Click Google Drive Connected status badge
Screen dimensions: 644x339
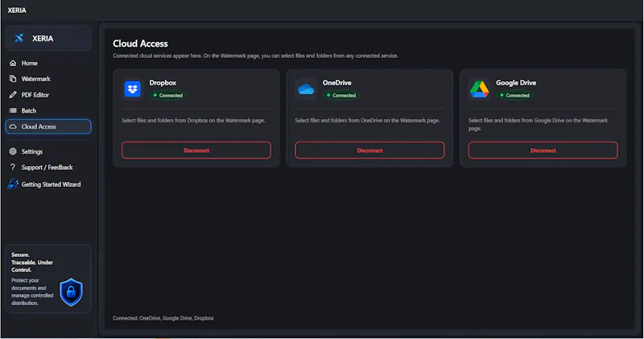click(514, 95)
